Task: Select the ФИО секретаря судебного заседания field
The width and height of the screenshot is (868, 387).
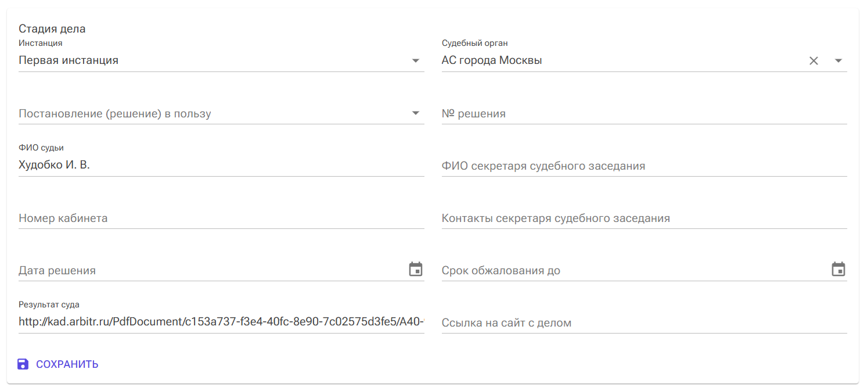Action: coord(643,166)
